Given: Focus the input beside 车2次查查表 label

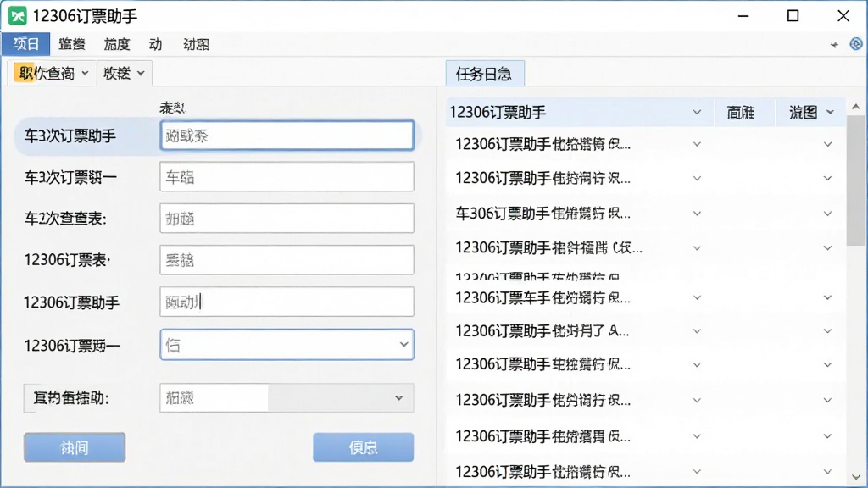Looking at the screenshot, I should tap(287, 219).
